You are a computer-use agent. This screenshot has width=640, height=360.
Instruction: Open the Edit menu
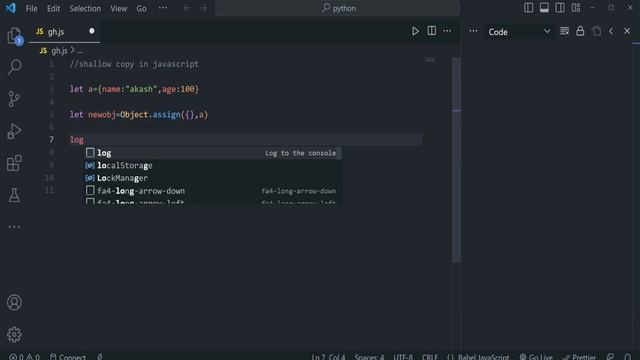[53, 9]
